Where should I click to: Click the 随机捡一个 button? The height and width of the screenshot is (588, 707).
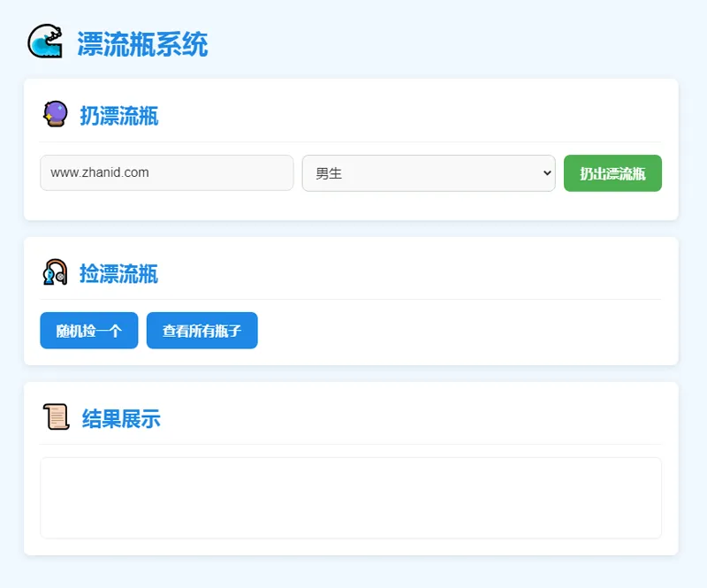click(x=88, y=330)
